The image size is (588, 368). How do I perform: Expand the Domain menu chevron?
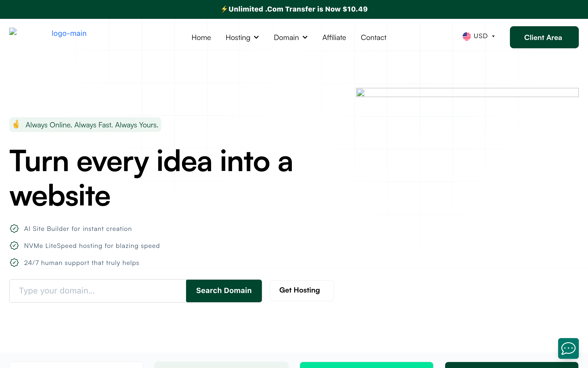[305, 37]
